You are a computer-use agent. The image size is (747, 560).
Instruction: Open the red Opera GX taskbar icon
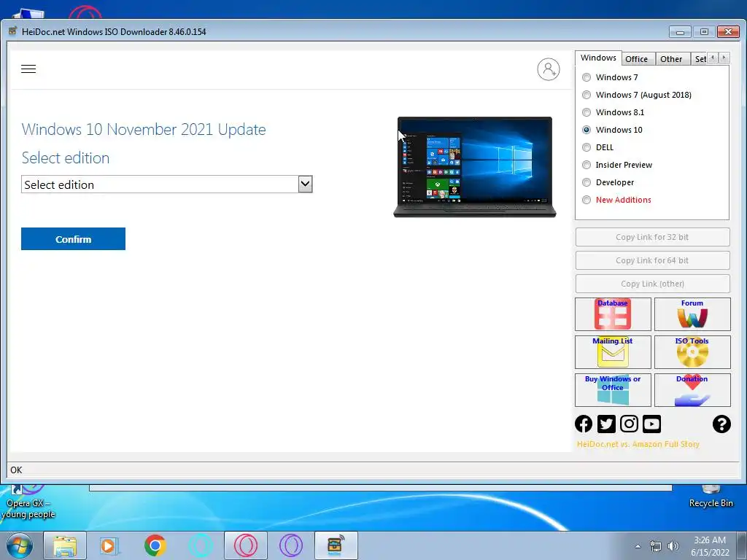[246, 545]
